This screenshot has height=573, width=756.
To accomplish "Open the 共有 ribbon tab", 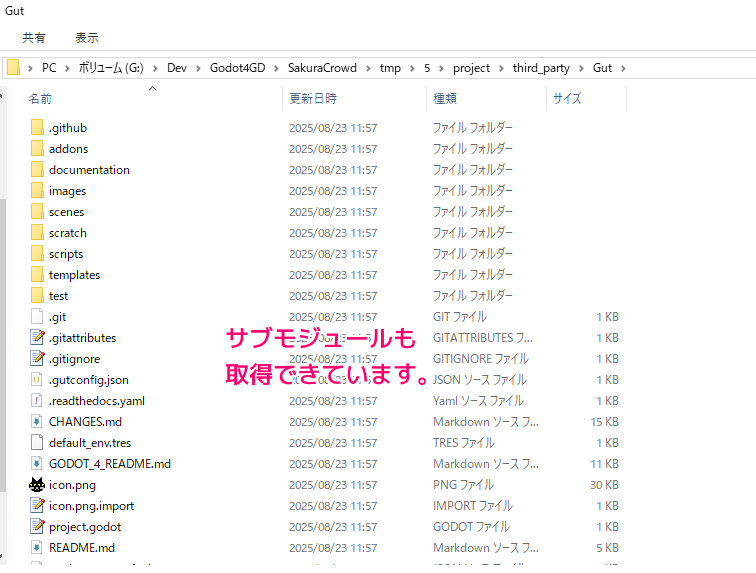I will click(34, 38).
